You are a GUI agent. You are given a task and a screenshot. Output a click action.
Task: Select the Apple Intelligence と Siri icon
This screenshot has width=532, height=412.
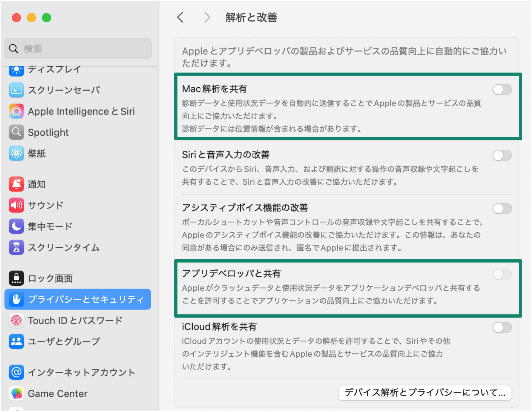16,111
